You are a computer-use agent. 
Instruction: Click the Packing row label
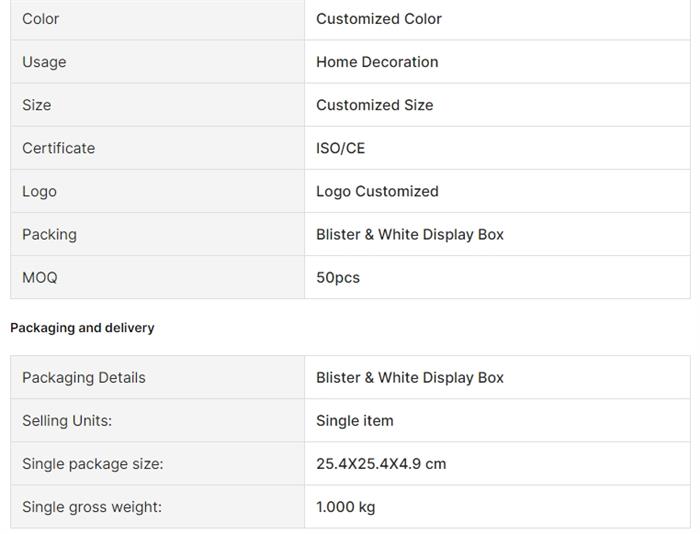click(x=49, y=234)
